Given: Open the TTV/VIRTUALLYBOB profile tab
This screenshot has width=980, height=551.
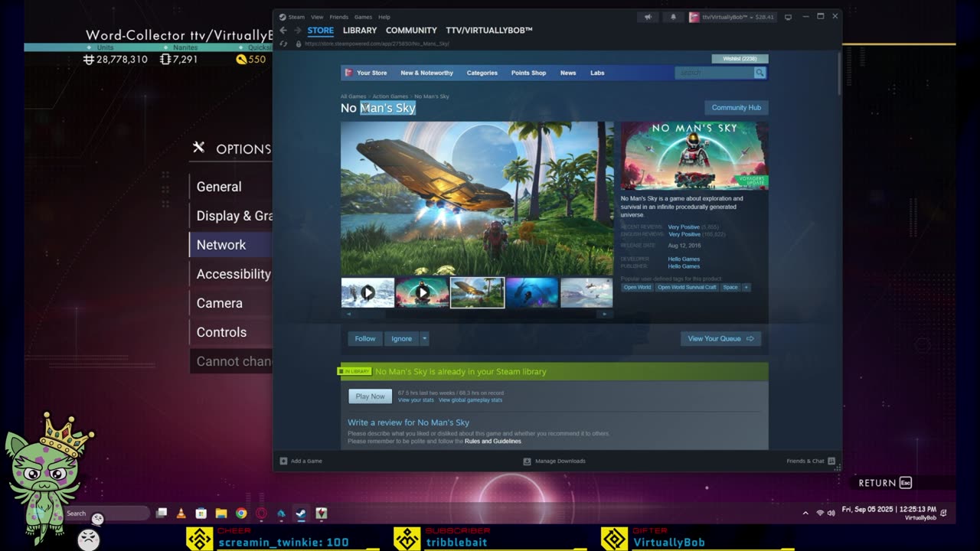Looking at the screenshot, I should (489, 31).
